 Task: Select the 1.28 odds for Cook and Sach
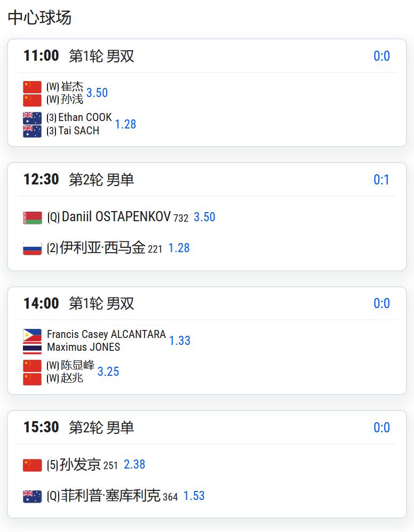[125, 124]
